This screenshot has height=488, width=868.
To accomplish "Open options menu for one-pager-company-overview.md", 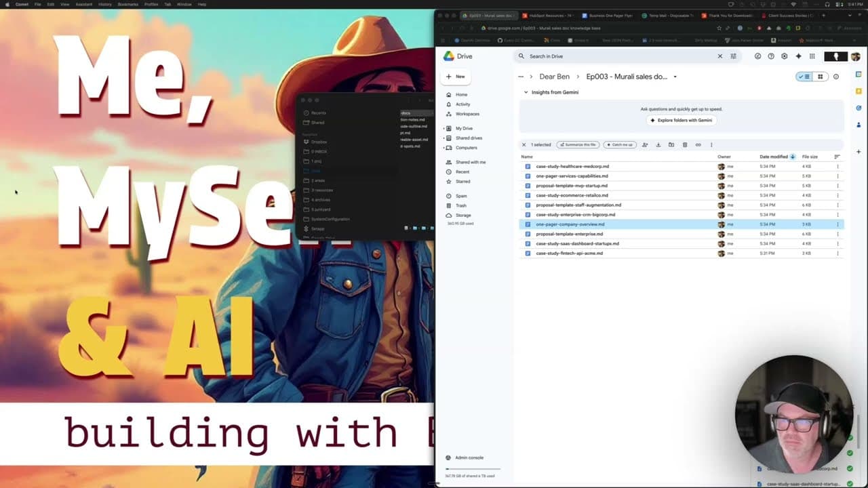I will tap(837, 224).
